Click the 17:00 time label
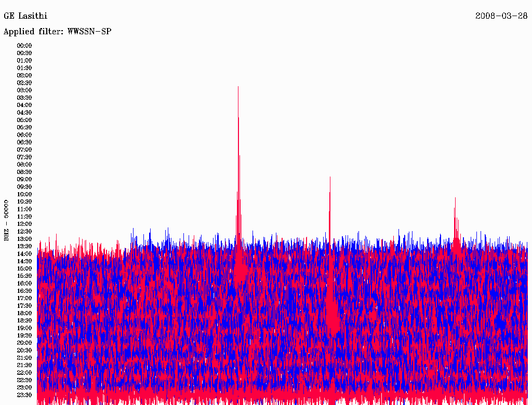Image resolution: width=532 pixels, height=405 pixels. pyautogui.click(x=24, y=299)
